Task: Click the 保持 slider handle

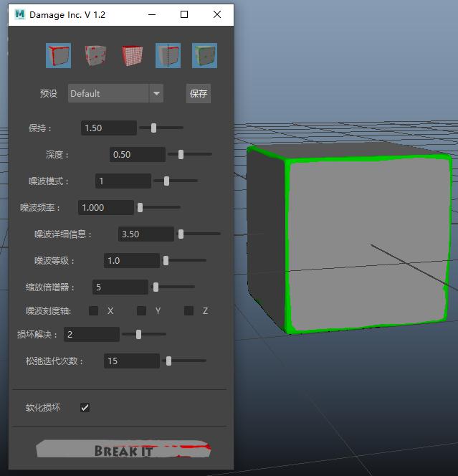Action: click(153, 128)
